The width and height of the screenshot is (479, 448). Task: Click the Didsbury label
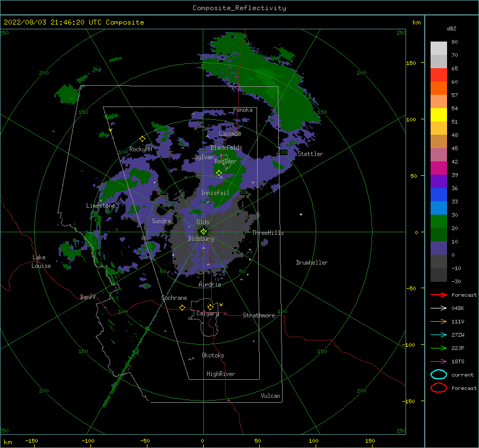201,239
